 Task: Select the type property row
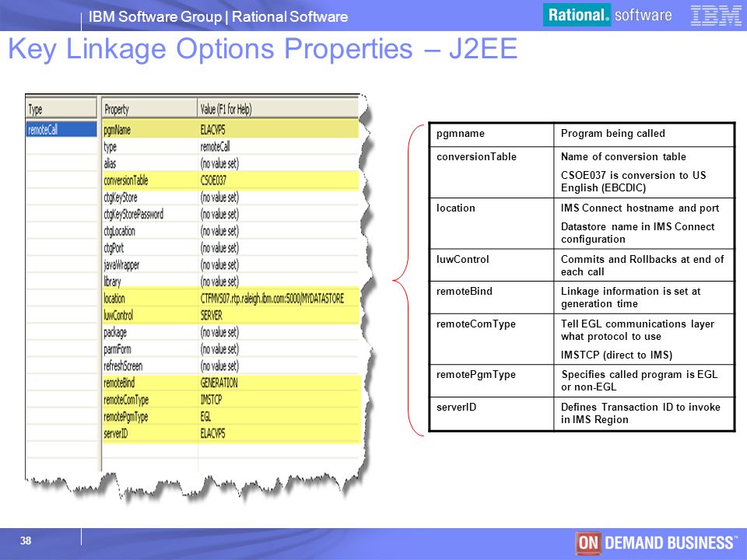point(230,147)
